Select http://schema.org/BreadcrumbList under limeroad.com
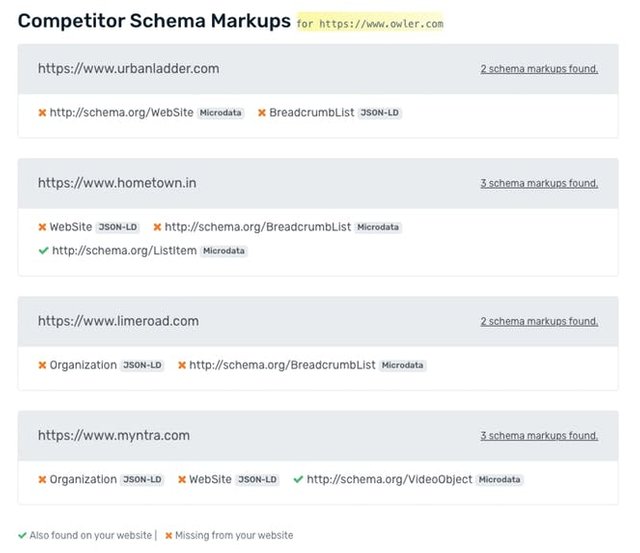640x553 pixels. click(282, 365)
